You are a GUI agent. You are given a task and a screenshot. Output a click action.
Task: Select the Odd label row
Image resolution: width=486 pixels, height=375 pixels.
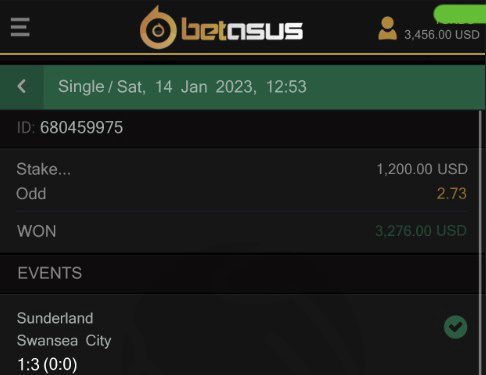pyautogui.click(x=242, y=194)
